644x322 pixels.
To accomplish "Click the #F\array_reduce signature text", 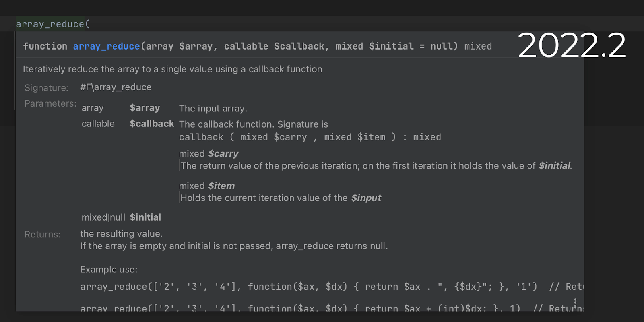I will 116,87.
